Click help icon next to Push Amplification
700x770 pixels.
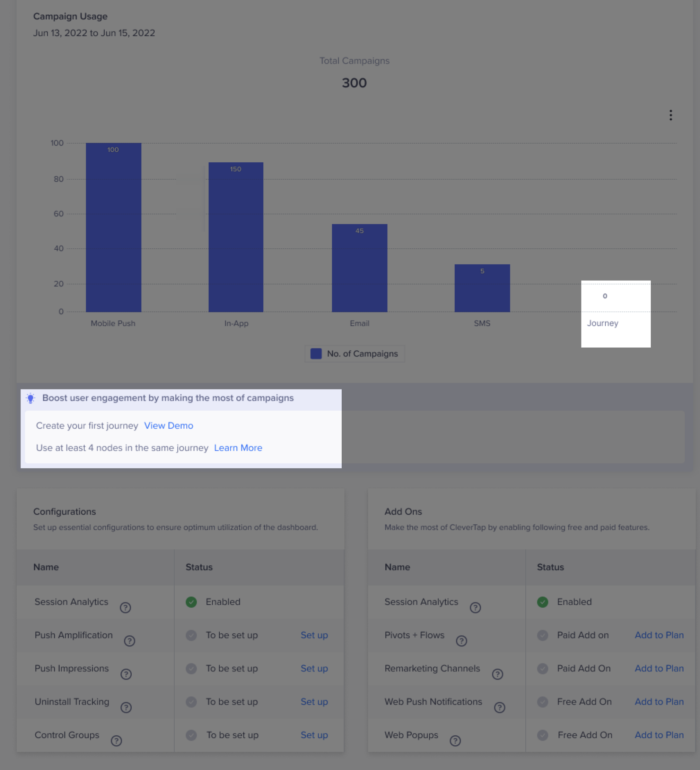[x=129, y=641]
